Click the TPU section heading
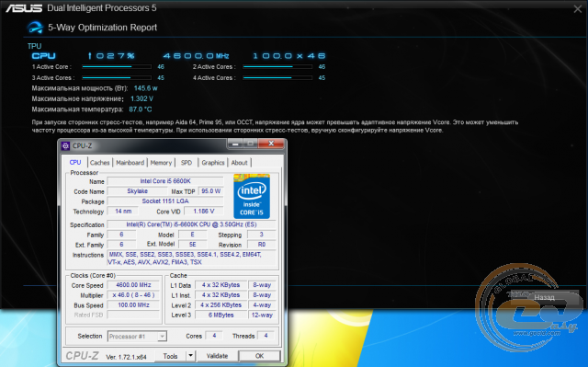 click(x=34, y=46)
